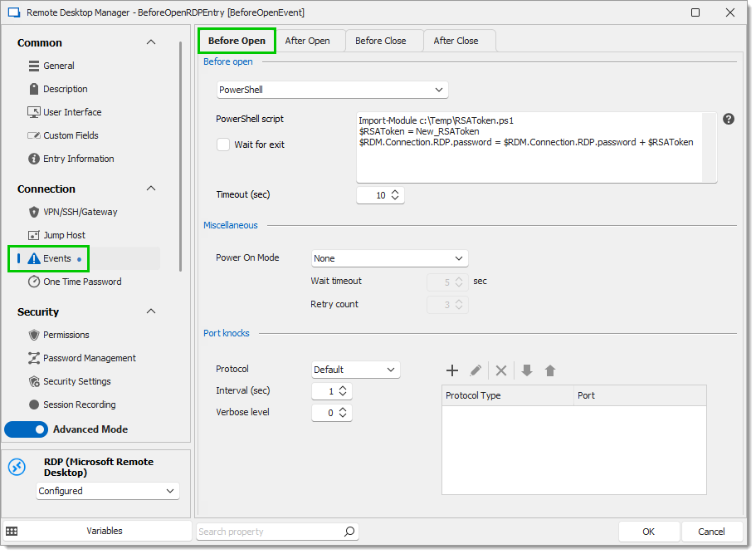The width and height of the screenshot is (756, 554).
Task: Open the Session Recording page
Action: point(80,404)
